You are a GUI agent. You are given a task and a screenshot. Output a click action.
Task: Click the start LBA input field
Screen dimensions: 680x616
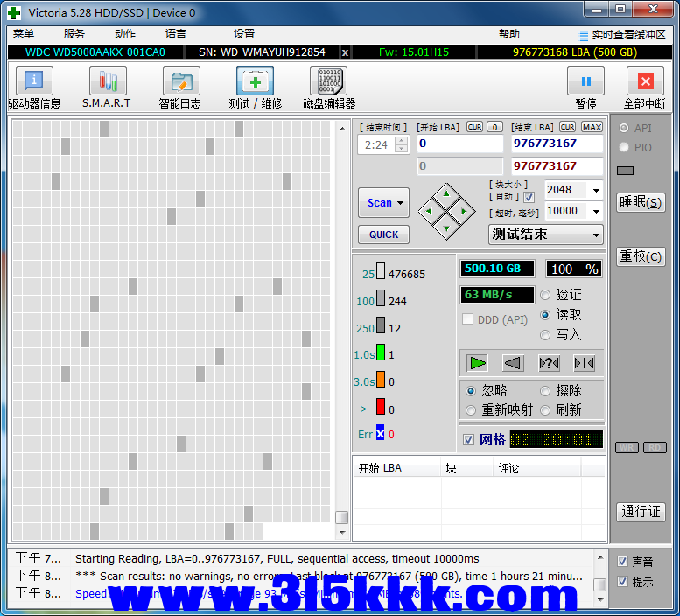pos(459,143)
